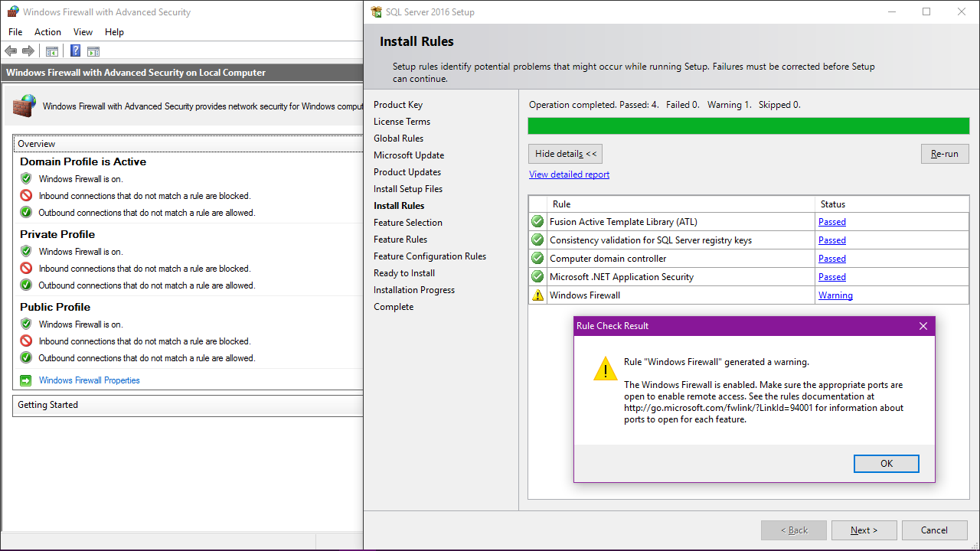This screenshot has height=551, width=980.
Task: Click green shield icon under Private Profile
Action: coord(26,251)
